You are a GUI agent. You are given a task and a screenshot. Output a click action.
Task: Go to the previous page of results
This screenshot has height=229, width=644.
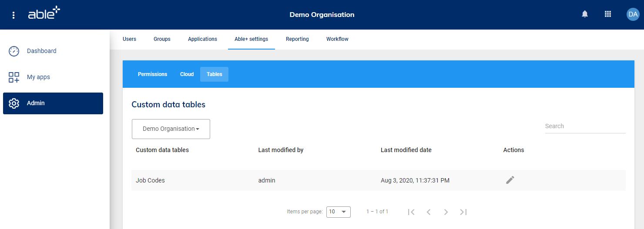coord(429,212)
